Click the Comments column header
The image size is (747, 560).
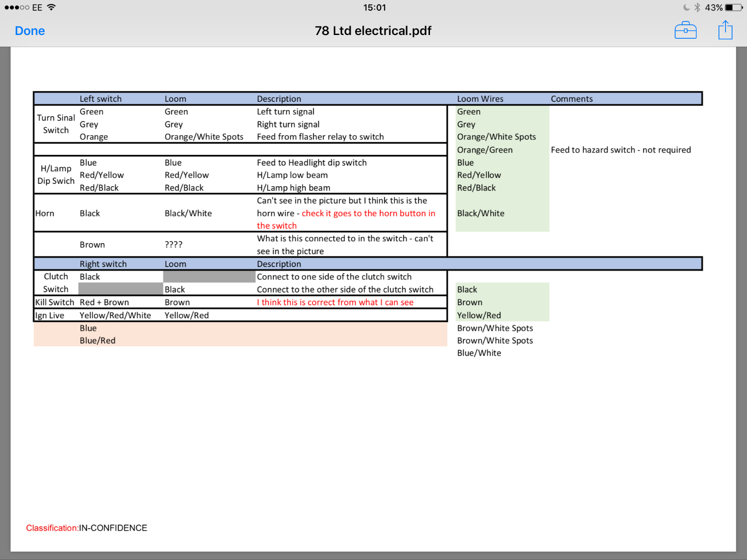point(571,99)
